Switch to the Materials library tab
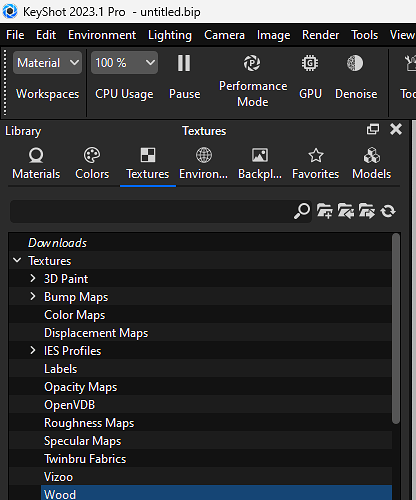 (36, 164)
